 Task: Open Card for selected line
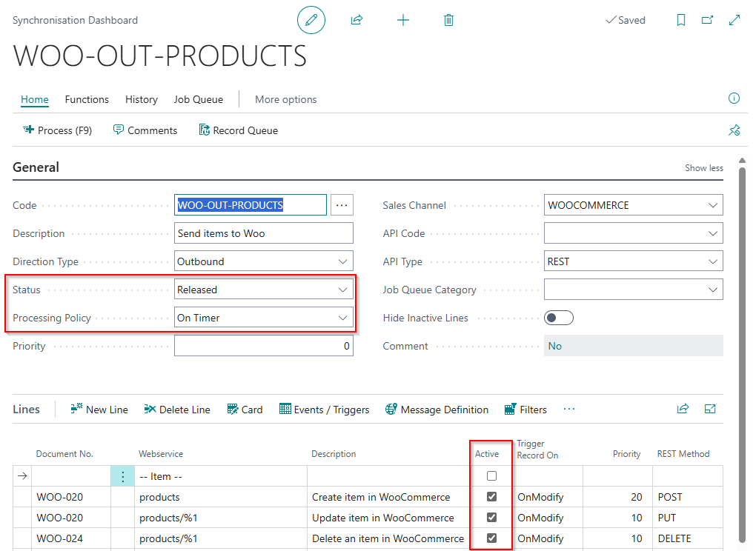click(x=245, y=410)
